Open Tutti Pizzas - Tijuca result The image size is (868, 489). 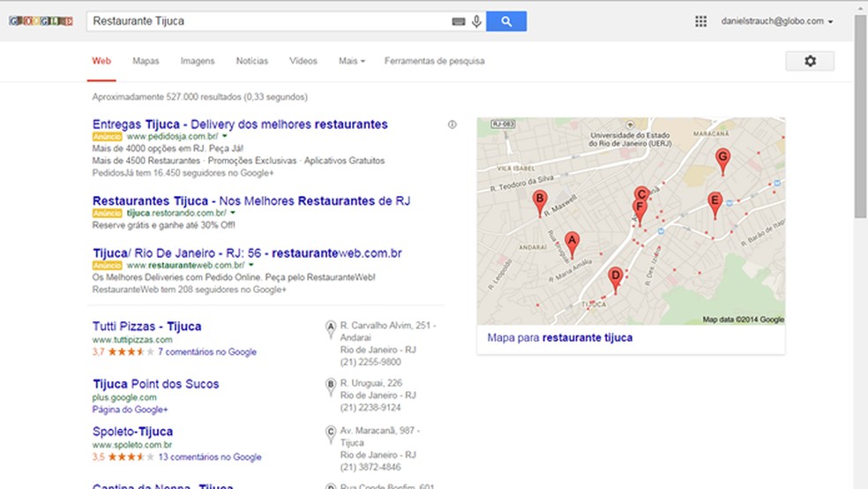pos(146,327)
